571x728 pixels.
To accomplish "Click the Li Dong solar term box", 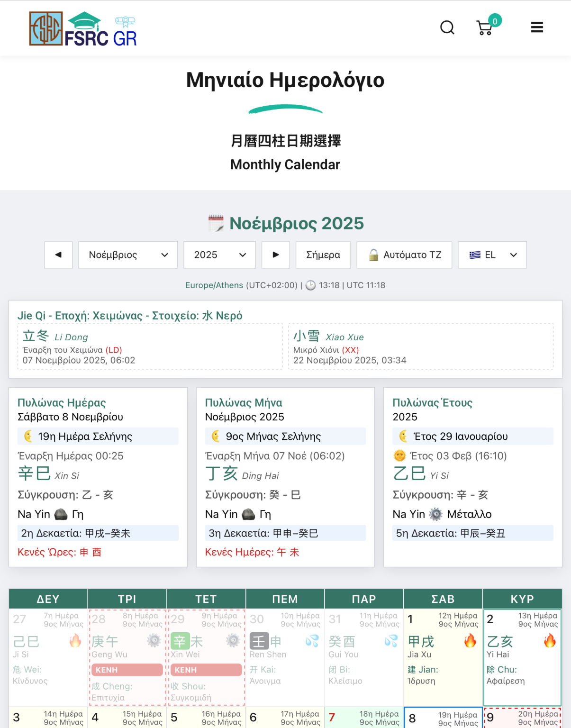I will 150,346.
